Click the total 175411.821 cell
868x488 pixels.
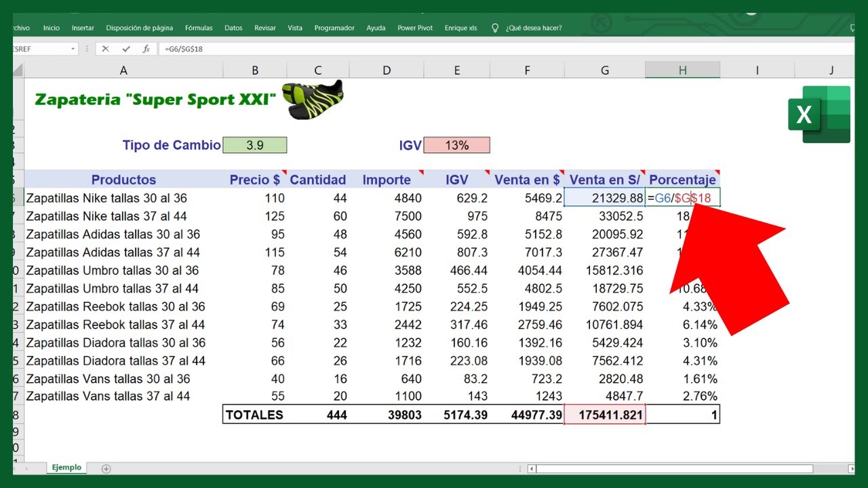[605, 415]
